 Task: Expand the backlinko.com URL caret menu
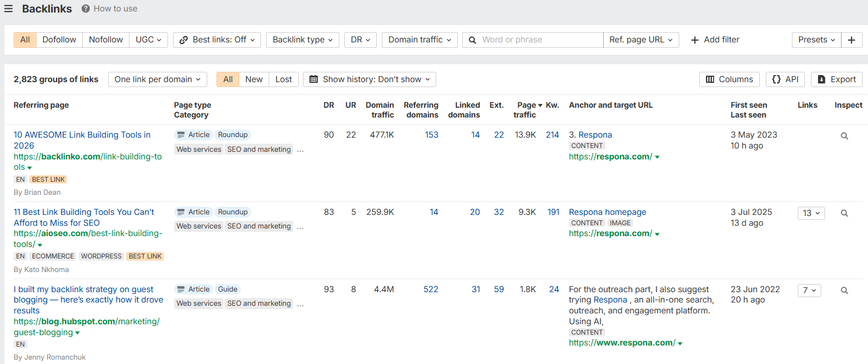(x=29, y=168)
